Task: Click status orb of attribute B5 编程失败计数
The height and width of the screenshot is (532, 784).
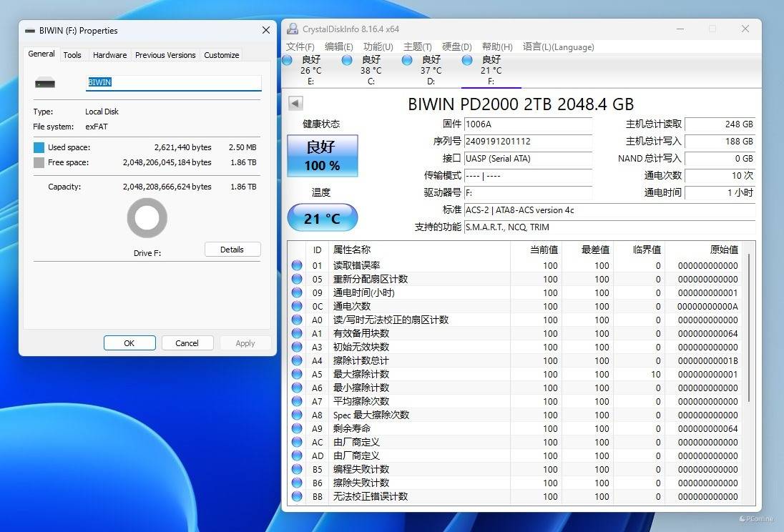Action: (x=297, y=469)
